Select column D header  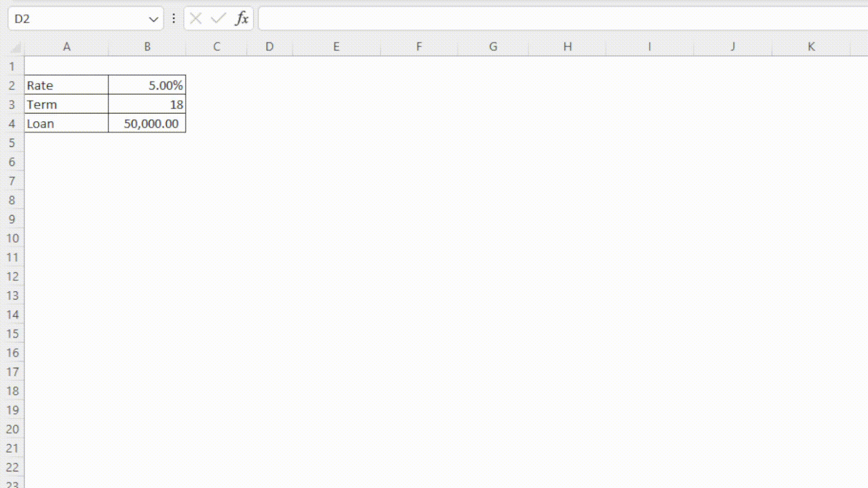point(269,47)
